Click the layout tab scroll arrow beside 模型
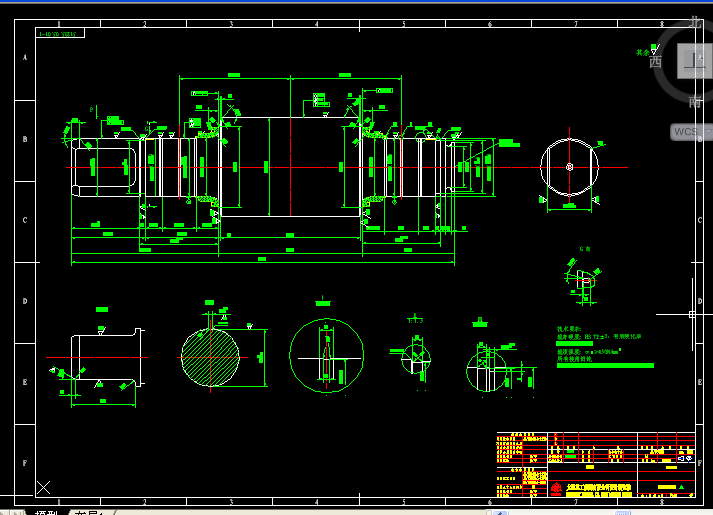 [x=18, y=512]
